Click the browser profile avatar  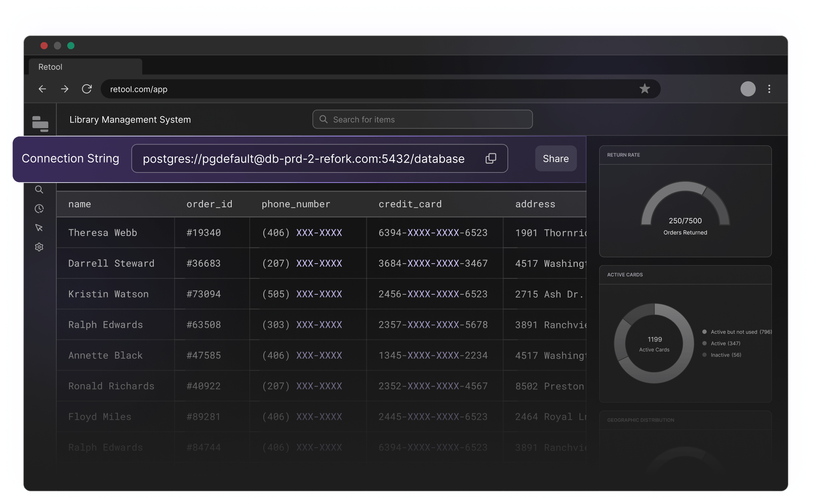(748, 89)
